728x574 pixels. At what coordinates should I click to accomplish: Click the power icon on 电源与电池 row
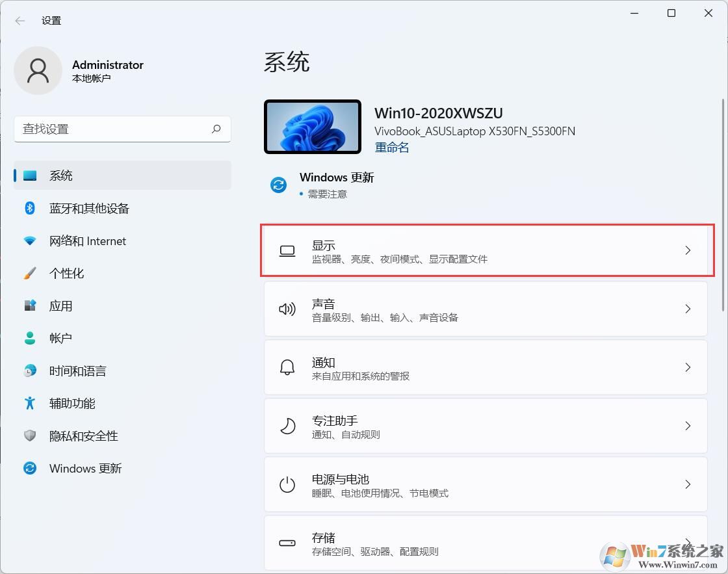coord(287,484)
